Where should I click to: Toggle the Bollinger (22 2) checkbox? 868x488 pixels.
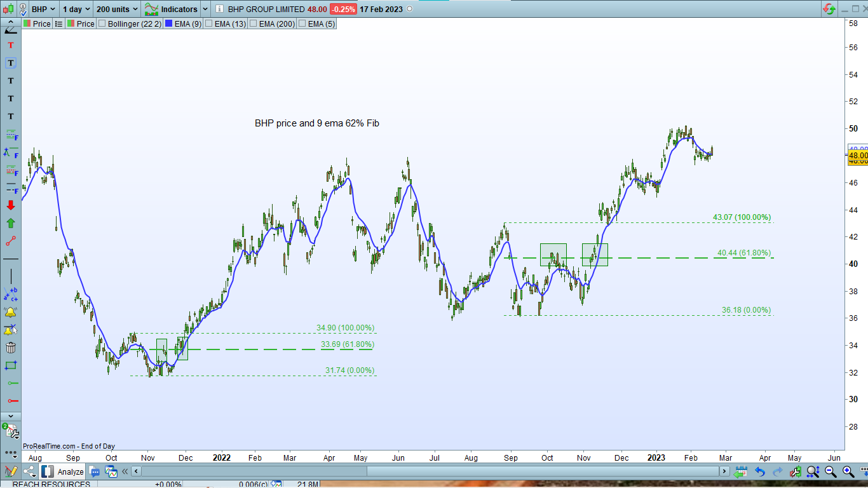tap(102, 24)
